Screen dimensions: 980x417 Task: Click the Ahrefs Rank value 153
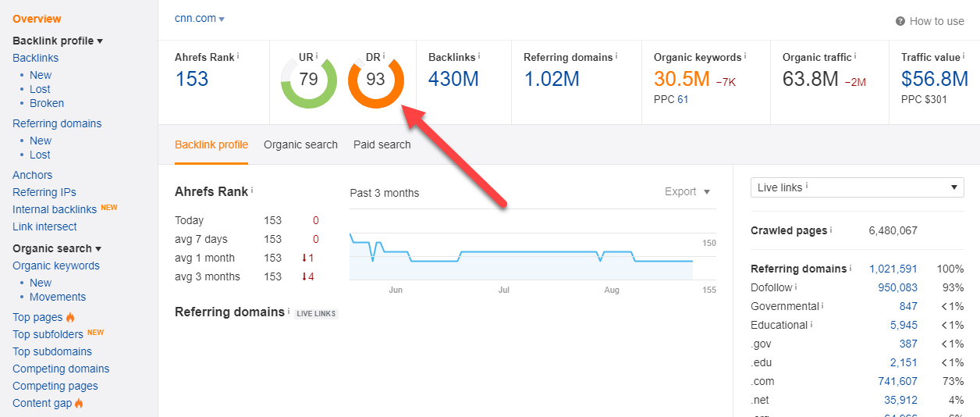(x=192, y=79)
